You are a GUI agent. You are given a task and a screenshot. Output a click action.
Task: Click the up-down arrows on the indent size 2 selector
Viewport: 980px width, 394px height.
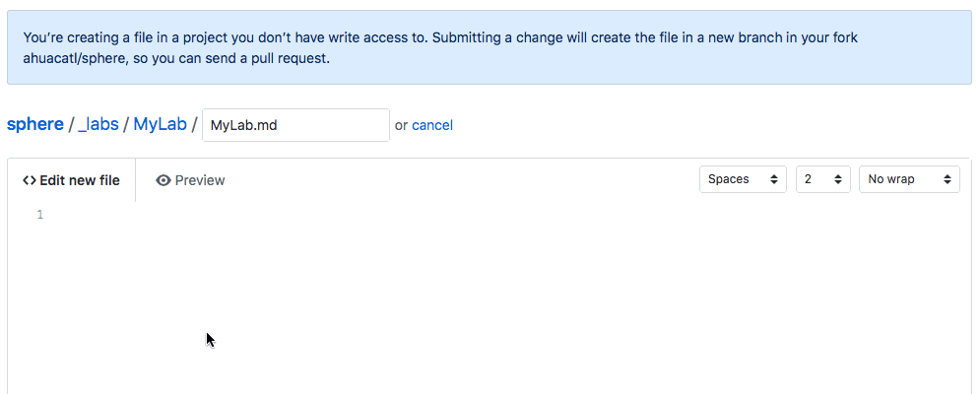pyautogui.click(x=838, y=179)
